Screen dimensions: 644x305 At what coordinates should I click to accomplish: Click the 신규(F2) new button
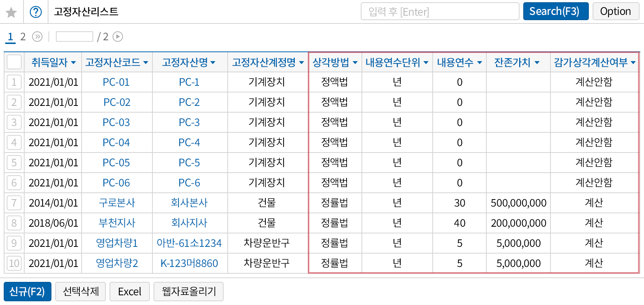pos(27,291)
